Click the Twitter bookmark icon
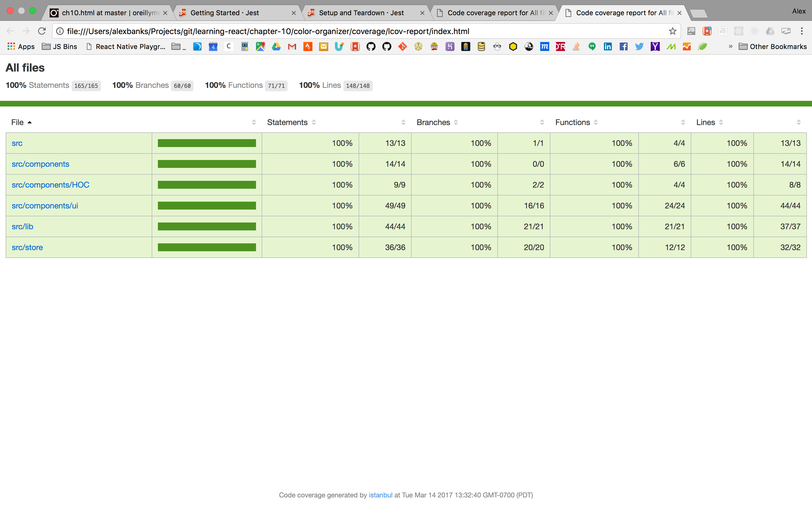The width and height of the screenshot is (812, 507). pyautogui.click(x=639, y=46)
